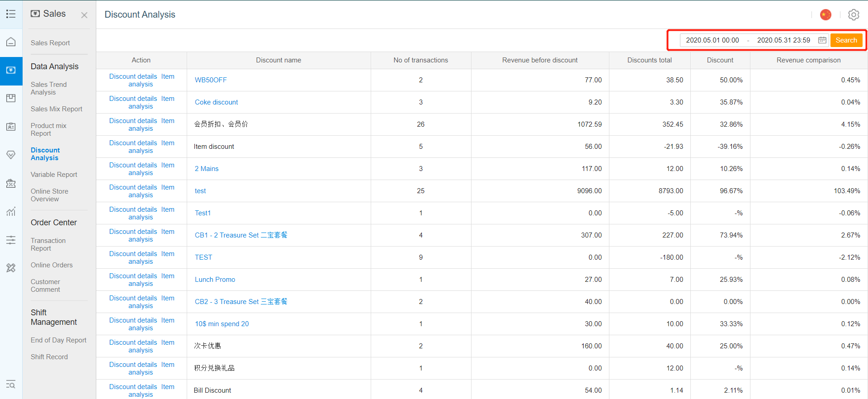Open the member ID card icon in the sidebar
Image resolution: width=868 pixels, height=399 pixels.
point(11,127)
